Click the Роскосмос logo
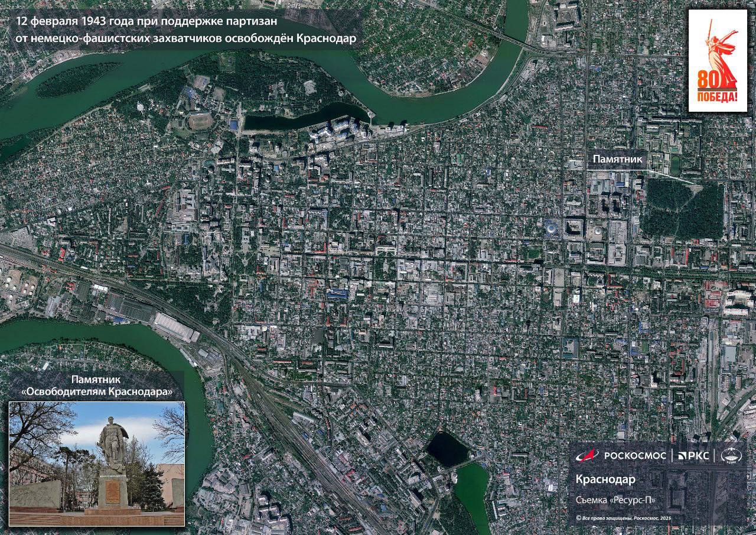Viewport: 756px width, 535px height. click(621, 455)
